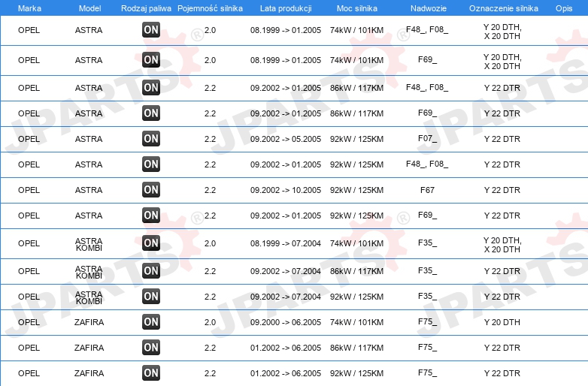Click ZAFIRA model in 09.2000 row
The height and width of the screenshot is (386, 588).
89,322
